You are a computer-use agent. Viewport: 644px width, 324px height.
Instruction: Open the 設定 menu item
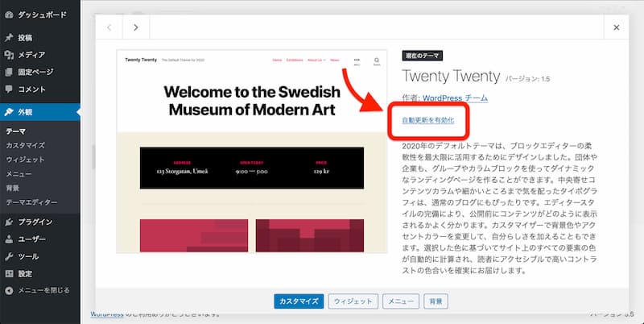click(x=40, y=273)
